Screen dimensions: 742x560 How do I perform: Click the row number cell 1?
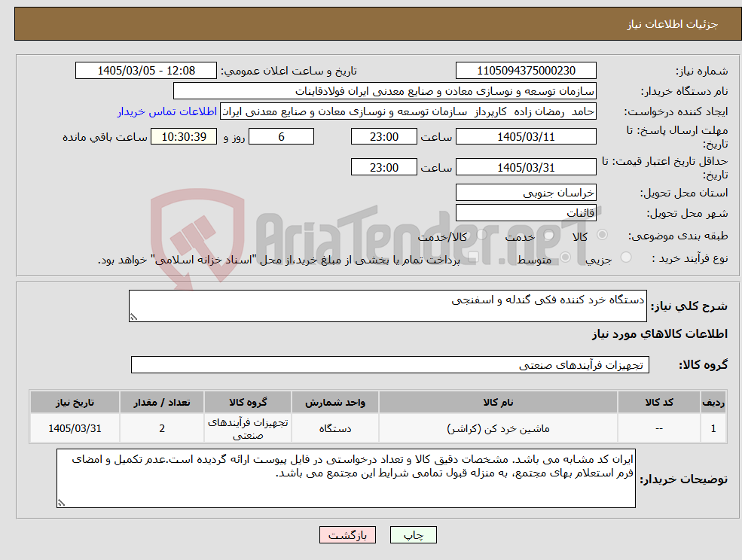pos(713,428)
